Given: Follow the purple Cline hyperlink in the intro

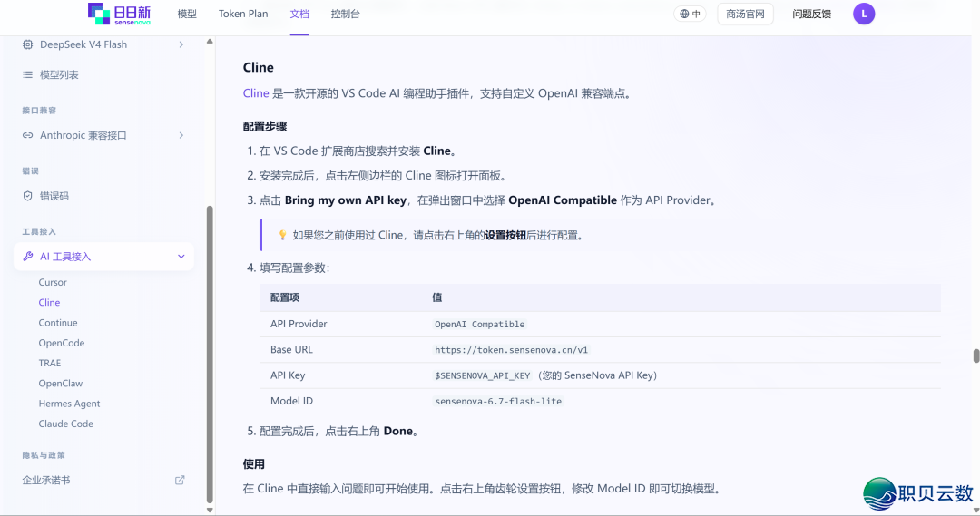Looking at the screenshot, I should coord(256,93).
